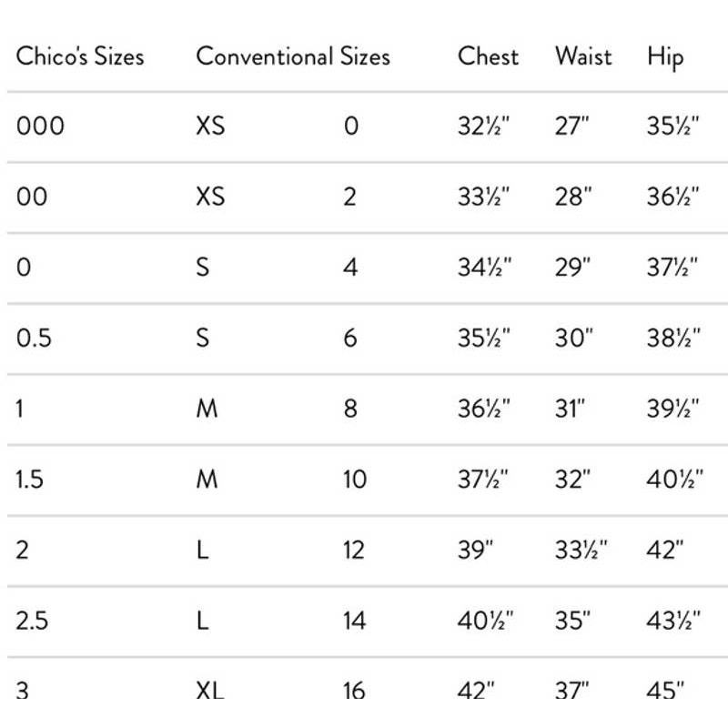Click Chico's size 0.5 cell
The height and width of the screenshot is (728, 728).
(34, 338)
